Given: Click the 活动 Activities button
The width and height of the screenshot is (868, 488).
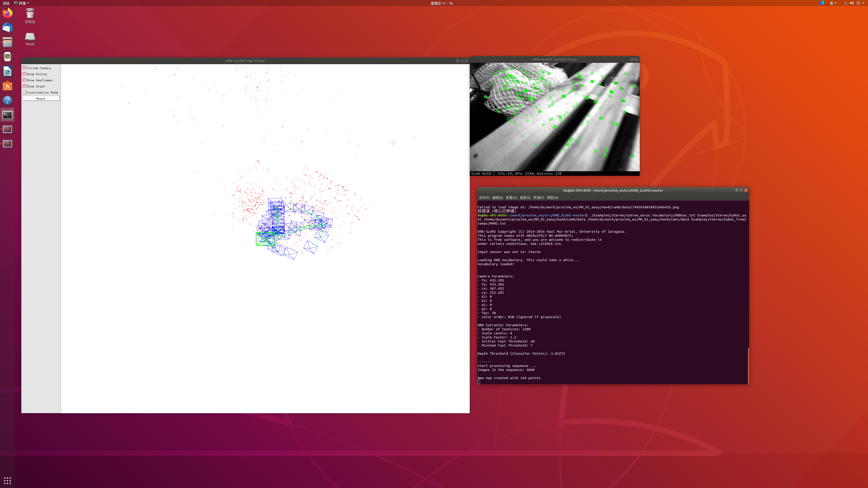Looking at the screenshot, I should point(6,3).
